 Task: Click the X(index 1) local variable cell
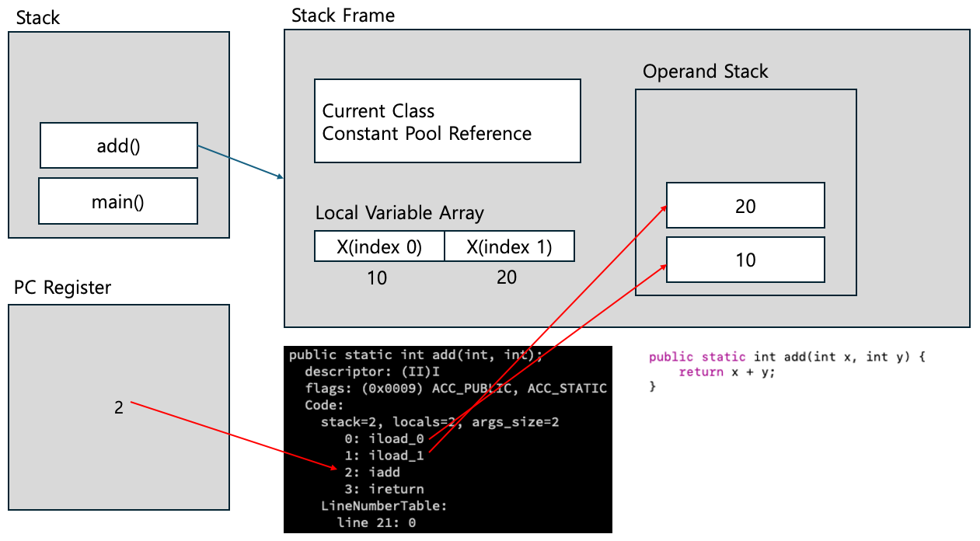pos(510,246)
